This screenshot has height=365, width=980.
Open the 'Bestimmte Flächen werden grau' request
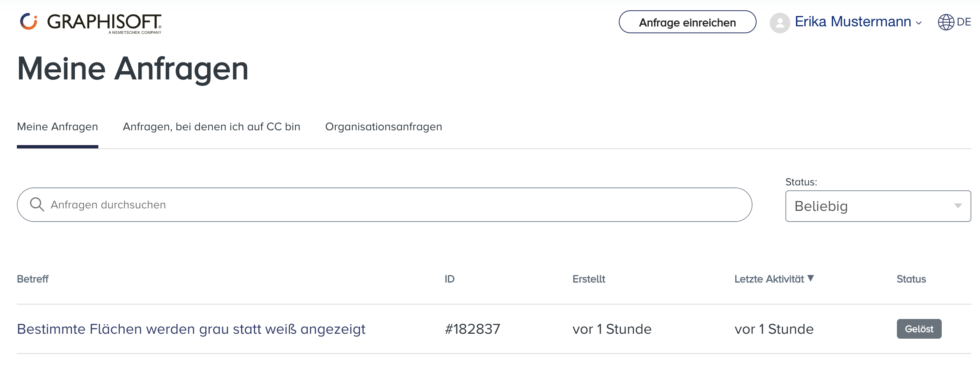click(191, 329)
